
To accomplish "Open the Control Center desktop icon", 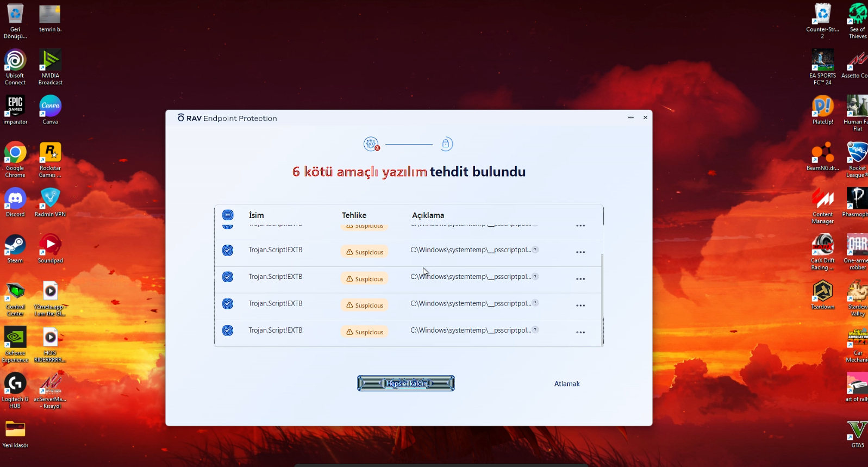I will (x=15, y=299).
